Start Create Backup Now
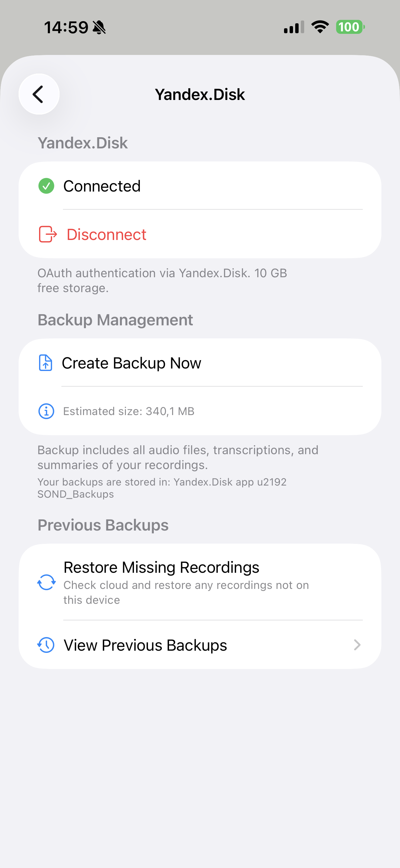Image resolution: width=400 pixels, height=868 pixels. pyautogui.click(x=131, y=363)
